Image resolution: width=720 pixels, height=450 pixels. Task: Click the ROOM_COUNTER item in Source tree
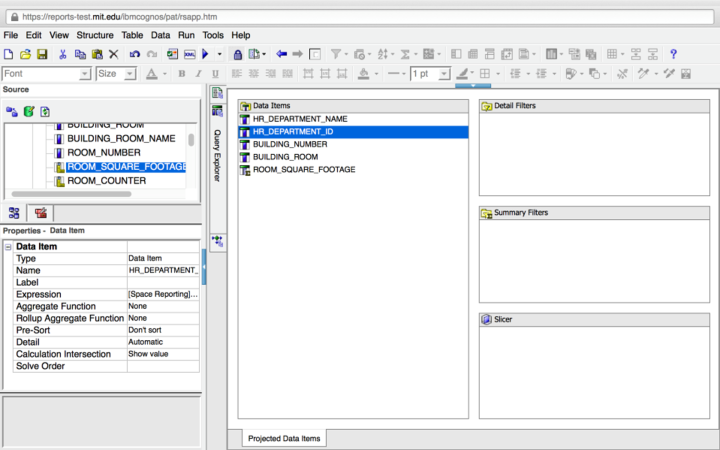[105, 181]
